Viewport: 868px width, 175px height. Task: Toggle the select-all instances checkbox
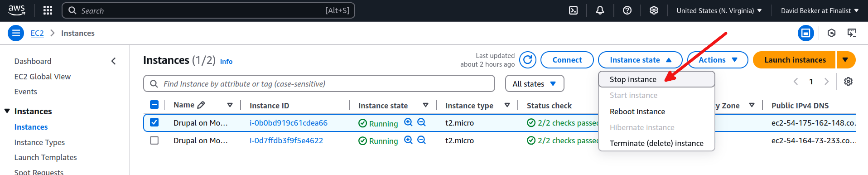154,105
